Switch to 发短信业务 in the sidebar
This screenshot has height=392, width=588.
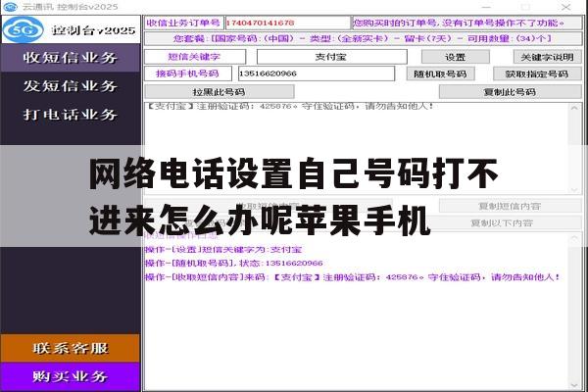click(71, 86)
